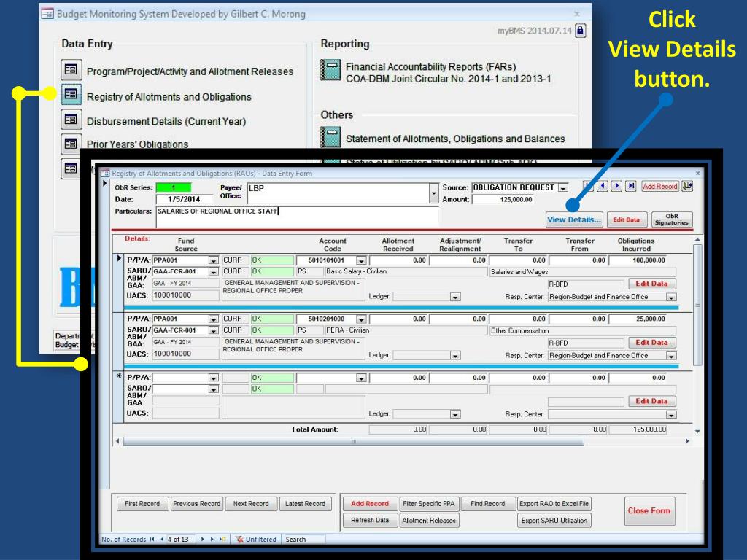The image size is (747, 560).
Task: Click Edit Data in the Other Compensation row
Action: tap(651, 343)
